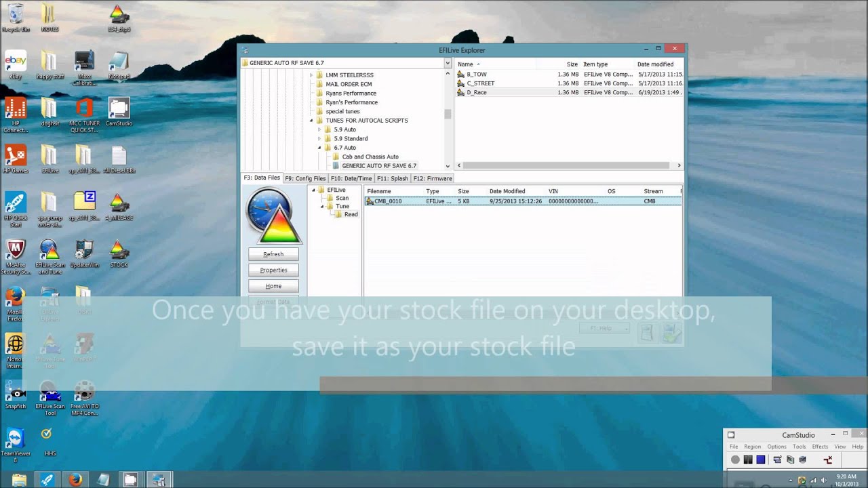Stop recording with the blue square icon
The height and width of the screenshot is (488, 868).
click(761, 460)
